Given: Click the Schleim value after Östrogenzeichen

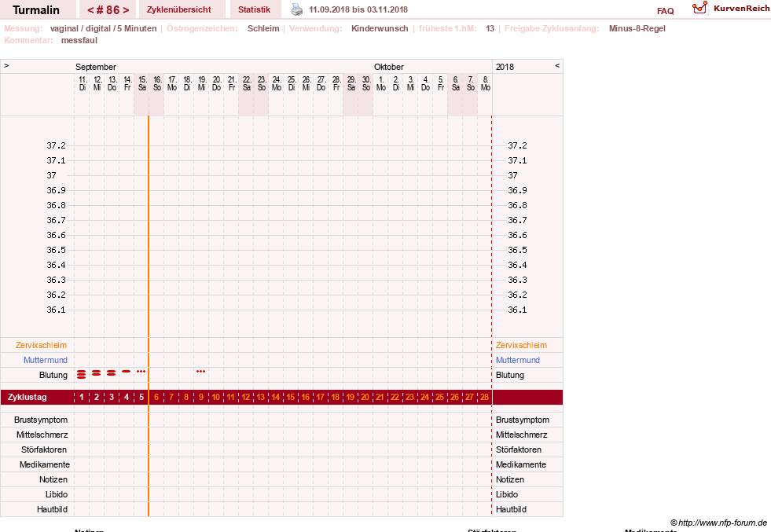Looking at the screenshot, I should [x=263, y=28].
